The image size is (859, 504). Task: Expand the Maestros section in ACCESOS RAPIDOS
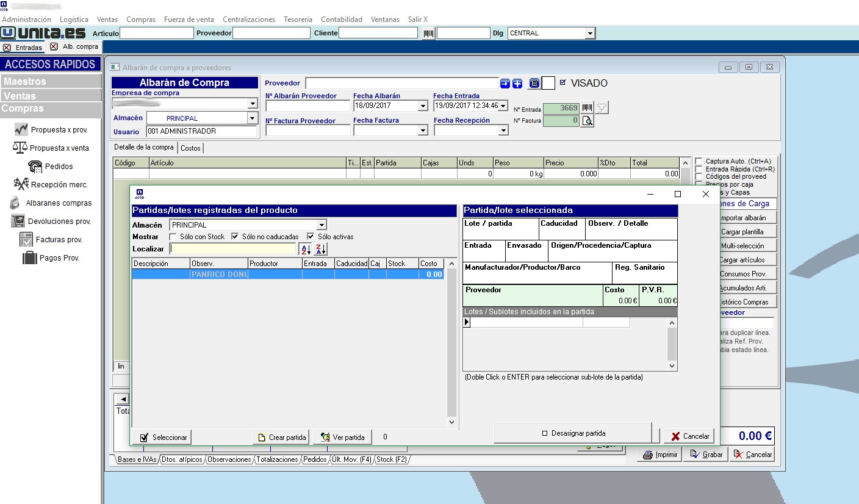coord(51,81)
